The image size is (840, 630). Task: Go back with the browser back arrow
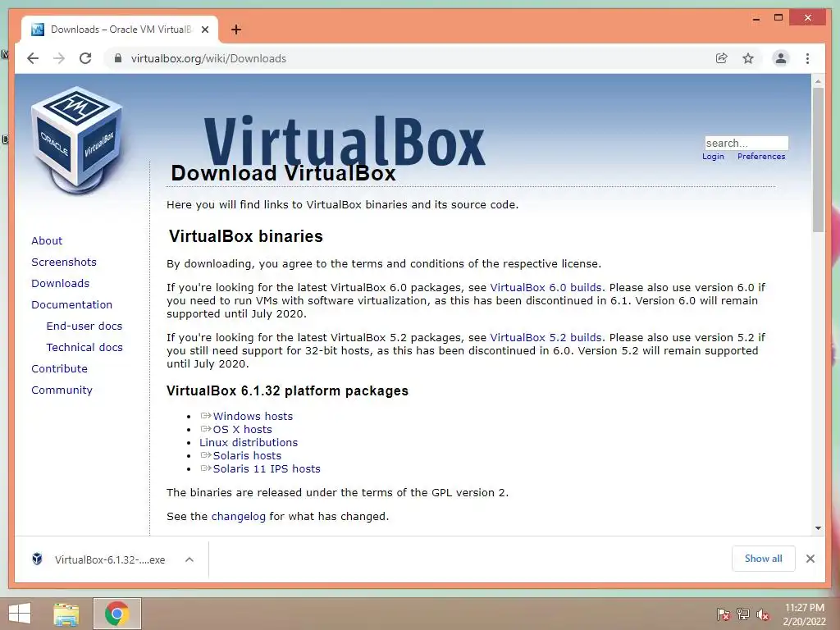pyautogui.click(x=33, y=58)
